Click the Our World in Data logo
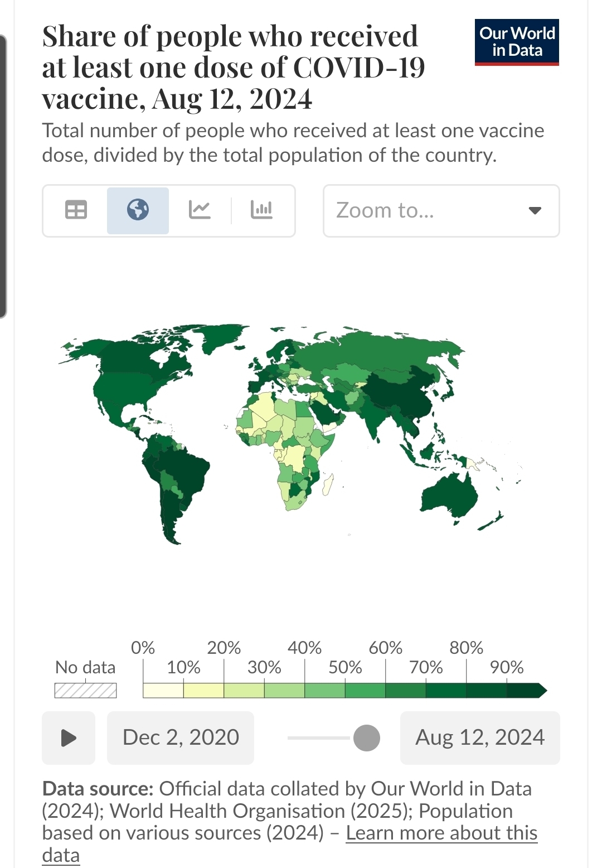The width and height of the screenshot is (602, 868). [x=517, y=42]
